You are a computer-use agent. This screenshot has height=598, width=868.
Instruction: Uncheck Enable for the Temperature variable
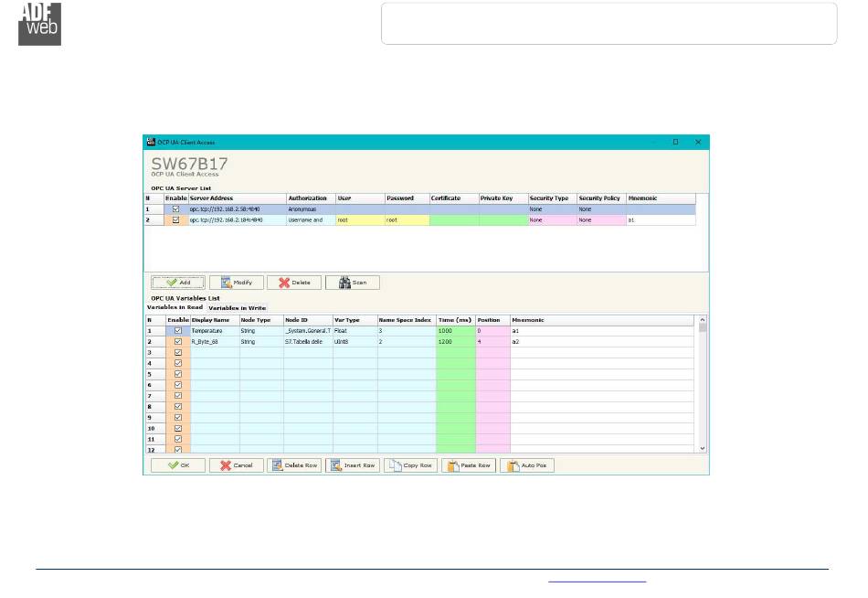point(178,330)
